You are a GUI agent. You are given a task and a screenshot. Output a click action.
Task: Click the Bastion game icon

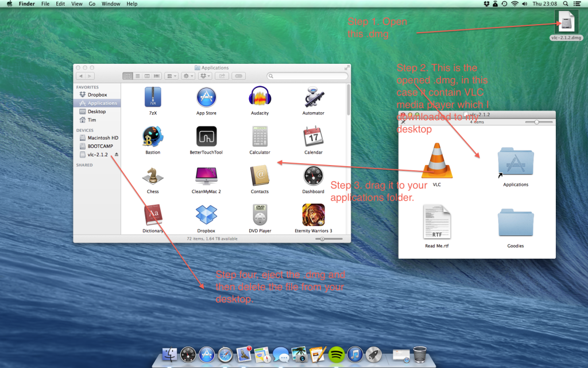click(x=153, y=136)
